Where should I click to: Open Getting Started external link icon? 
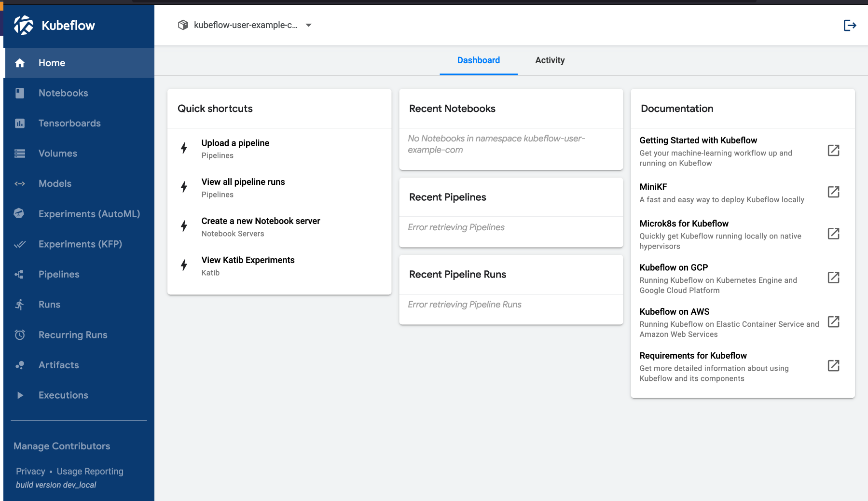pos(833,151)
